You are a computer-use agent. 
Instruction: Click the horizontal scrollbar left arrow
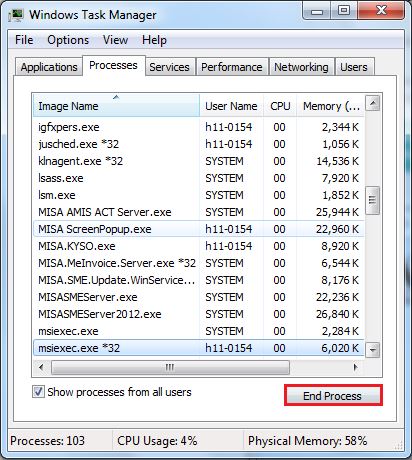pos(41,367)
